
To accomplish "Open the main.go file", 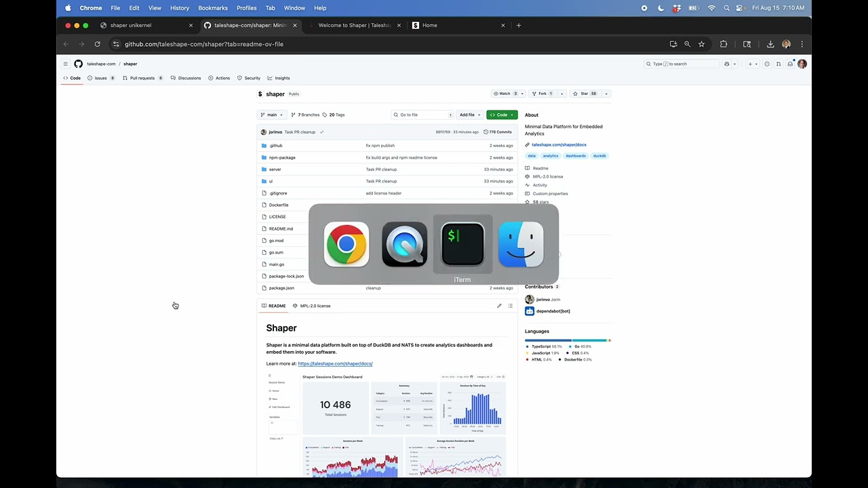I will coord(277,264).
